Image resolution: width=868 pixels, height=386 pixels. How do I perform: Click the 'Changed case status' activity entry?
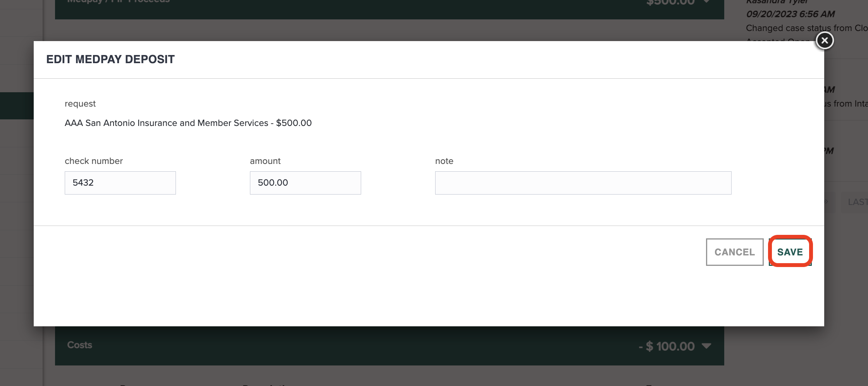[807, 28]
